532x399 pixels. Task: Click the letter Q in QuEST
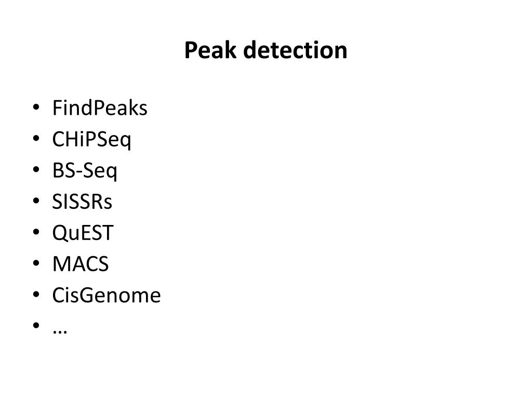click(x=60, y=233)
